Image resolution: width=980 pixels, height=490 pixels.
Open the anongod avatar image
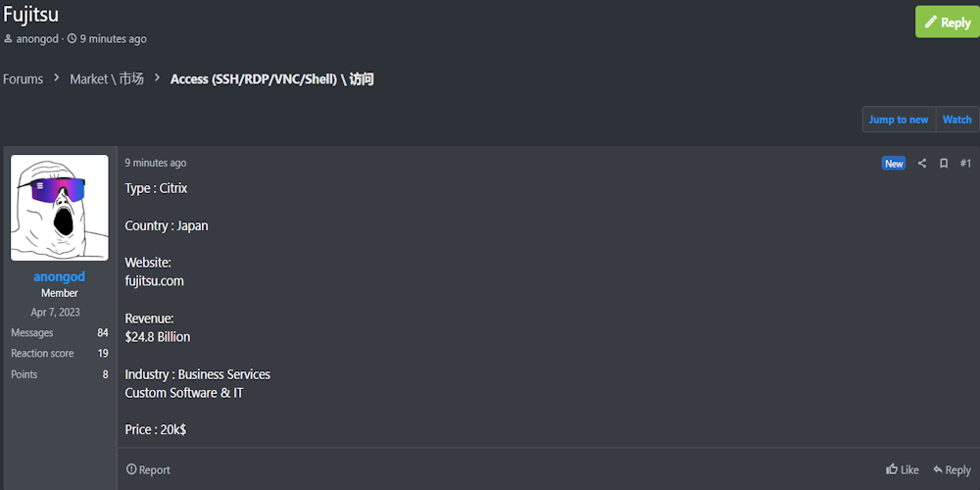tap(60, 208)
